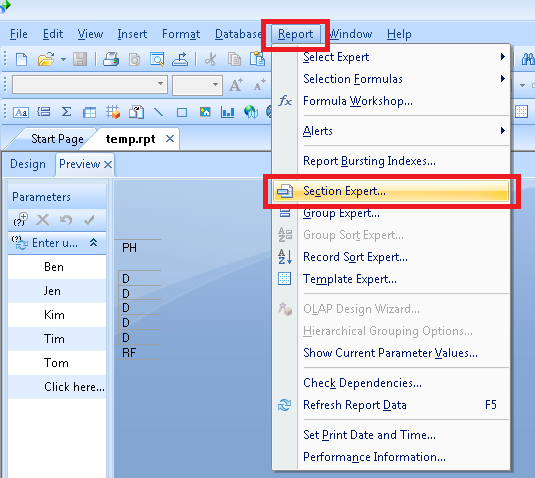Apply parameter changes with the checkmark icon
The width and height of the screenshot is (535, 478).
tap(89, 220)
